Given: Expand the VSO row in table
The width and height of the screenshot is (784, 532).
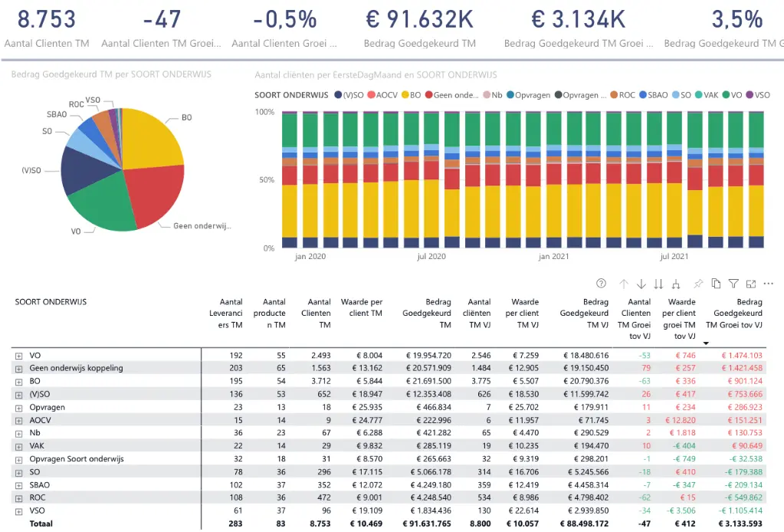Looking at the screenshot, I should pyautogui.click(x=19, y=511).
